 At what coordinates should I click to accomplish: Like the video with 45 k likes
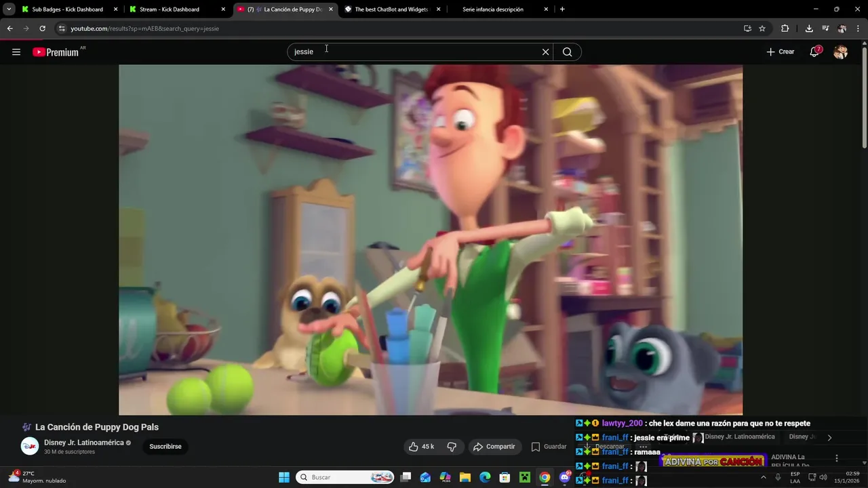421,447
